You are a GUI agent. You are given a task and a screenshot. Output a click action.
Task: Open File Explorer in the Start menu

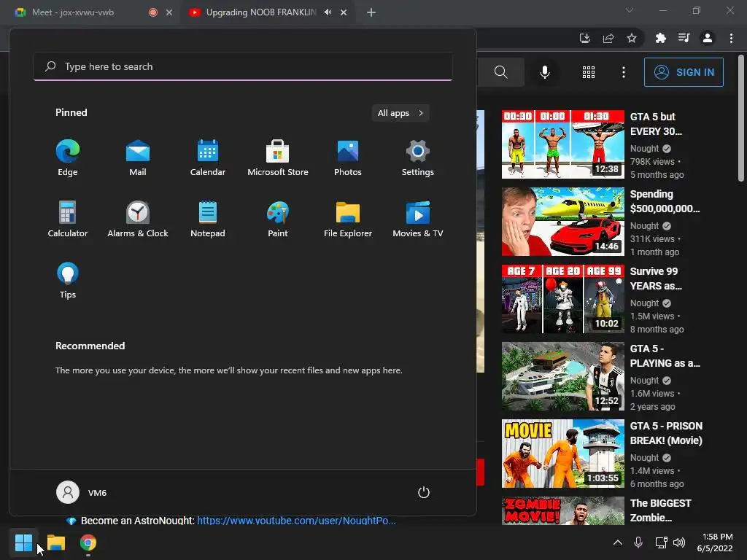click(x=348, y=219)
